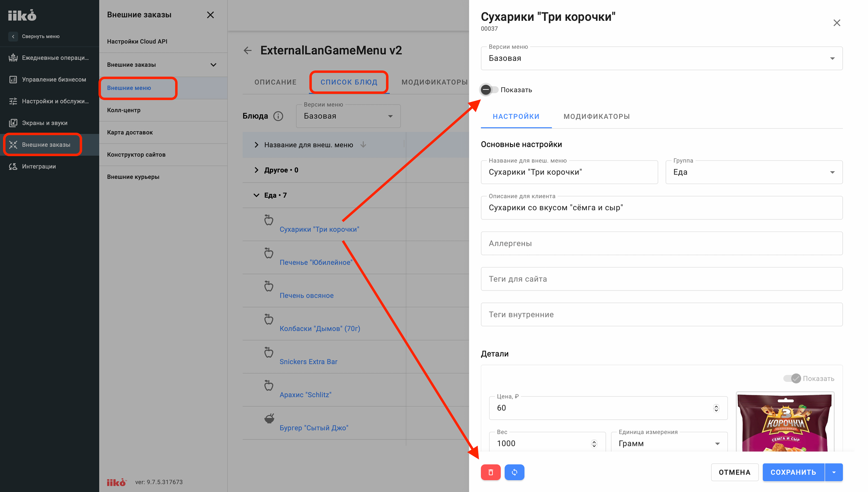Open the Группа dropdown showing Еда
Screen dimensions: 868x492
coord(754,172)
